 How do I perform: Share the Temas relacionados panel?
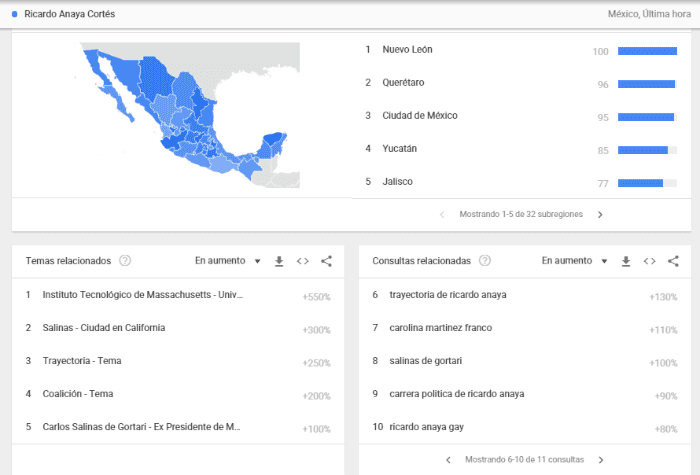tap(326, 261)
